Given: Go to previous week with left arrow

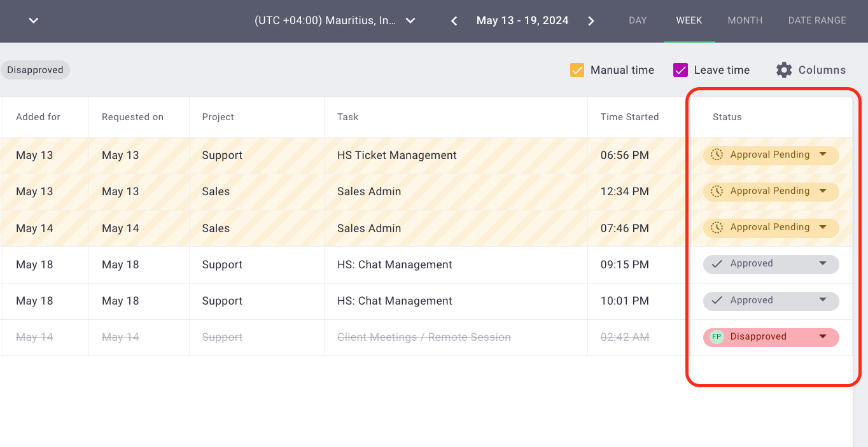Looking at the screenshot, I should point(454,21).
